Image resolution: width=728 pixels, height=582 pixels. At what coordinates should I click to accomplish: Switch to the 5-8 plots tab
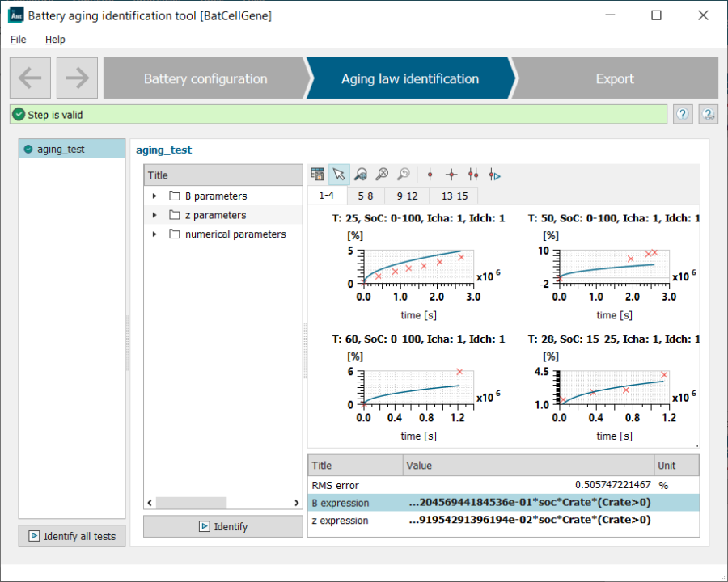pos(366,195)
